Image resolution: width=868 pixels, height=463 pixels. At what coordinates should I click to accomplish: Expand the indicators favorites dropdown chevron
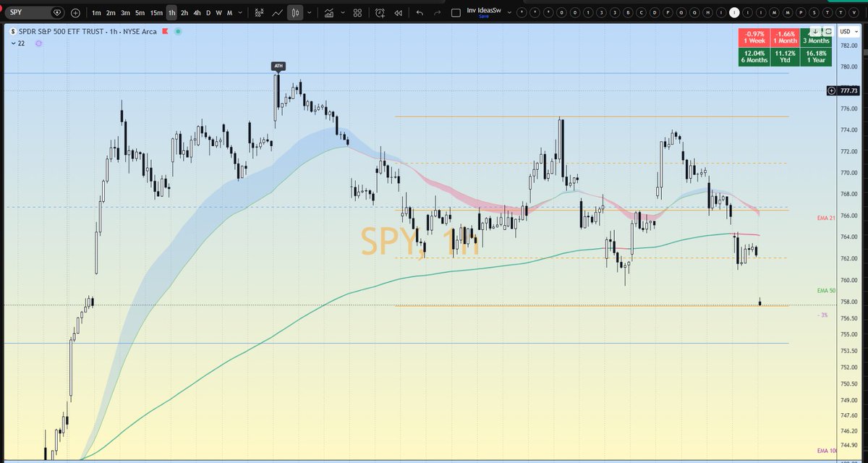(x=343, y=13)
